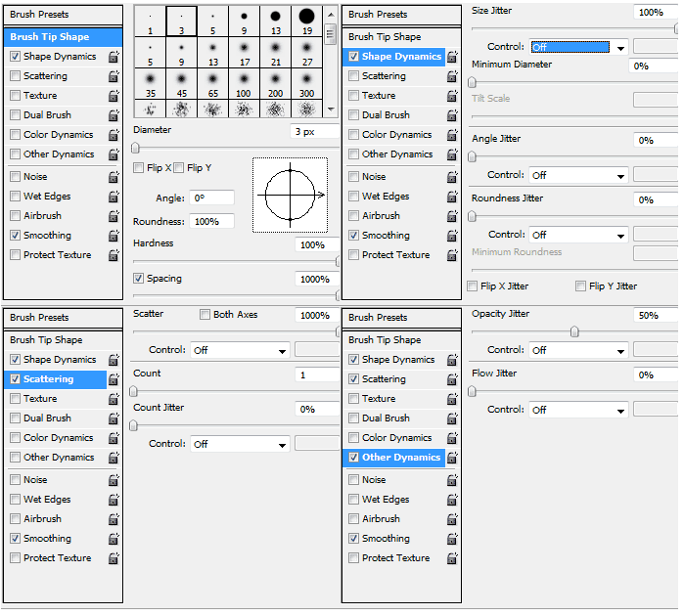Image resolution: width=684 pixels, height=616 pixels.
Task: Click the Diameter slider handle
Action: coord(135,149)
